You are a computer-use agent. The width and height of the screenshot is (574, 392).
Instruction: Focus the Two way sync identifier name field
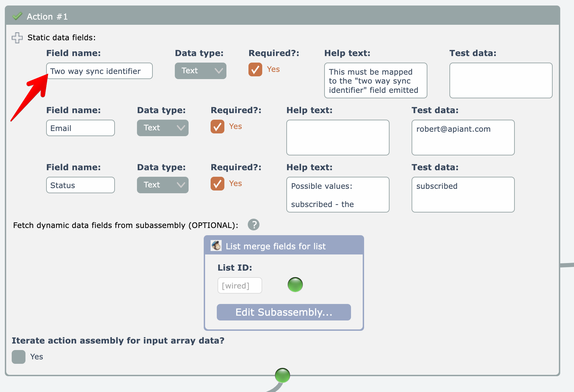coord(100,71)
